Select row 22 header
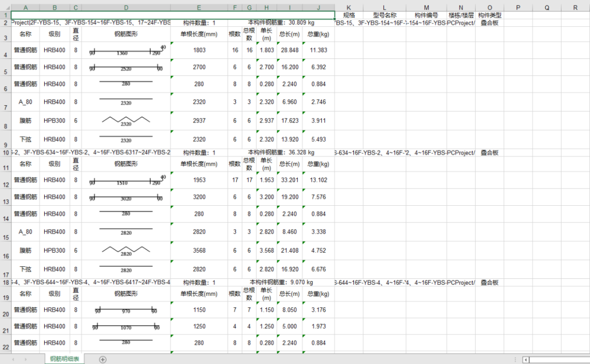Image resolution: width=590 pixels, height=364 pixels. coord(5,343)
